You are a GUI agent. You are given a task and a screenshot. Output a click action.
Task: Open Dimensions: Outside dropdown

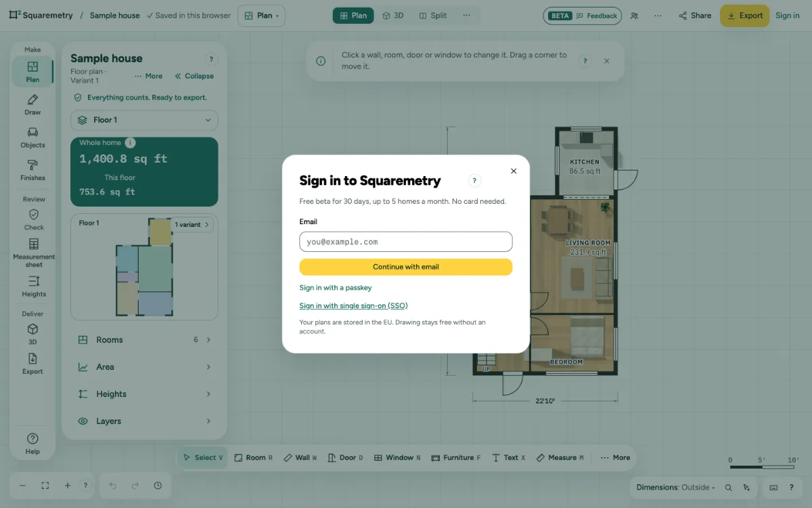click(x=675, y=488)
